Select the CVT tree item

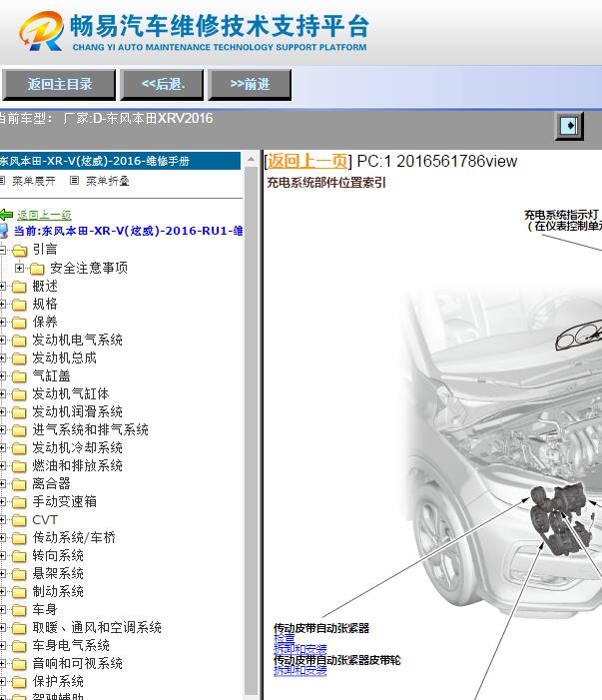(x=45, y=519)
